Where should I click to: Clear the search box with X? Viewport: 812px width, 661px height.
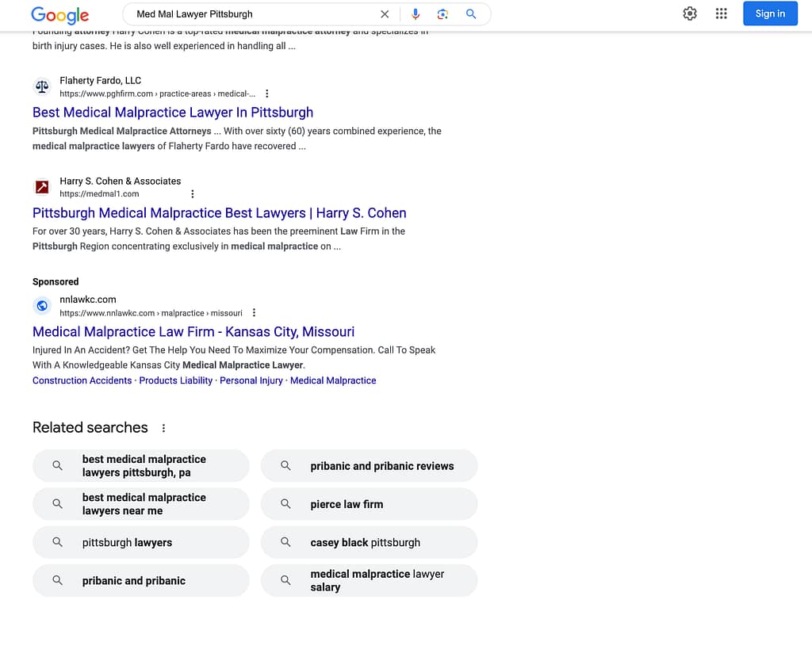point(385,14)
